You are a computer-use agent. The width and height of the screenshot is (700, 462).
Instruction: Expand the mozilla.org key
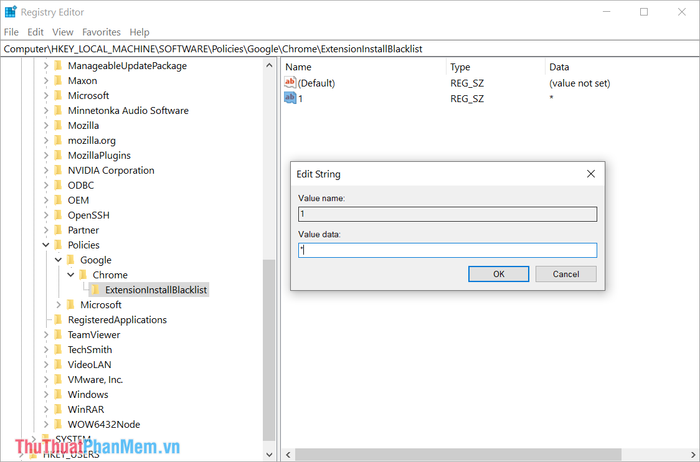click(46, 141)
